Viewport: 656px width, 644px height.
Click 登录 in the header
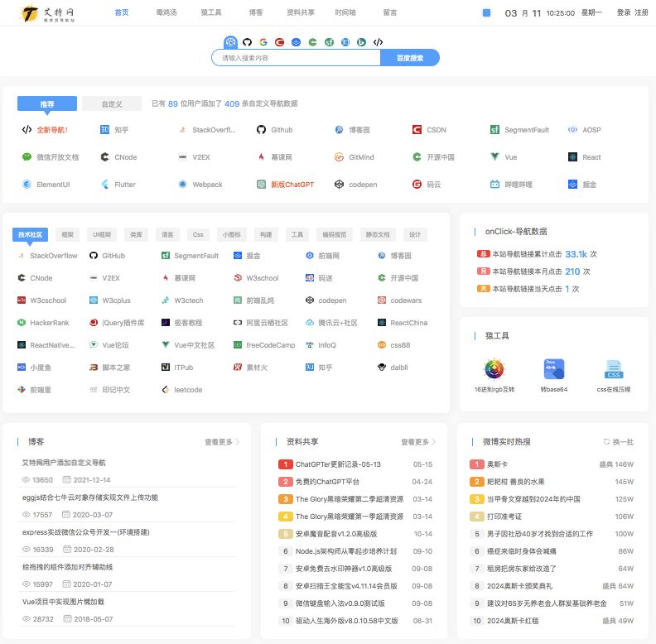click(624, 12)
